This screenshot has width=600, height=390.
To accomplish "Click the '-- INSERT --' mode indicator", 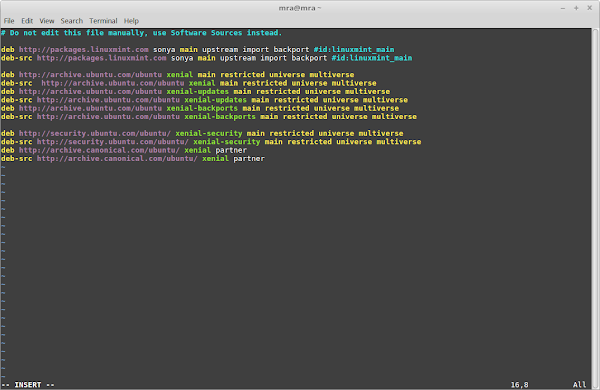I will 28,385.
